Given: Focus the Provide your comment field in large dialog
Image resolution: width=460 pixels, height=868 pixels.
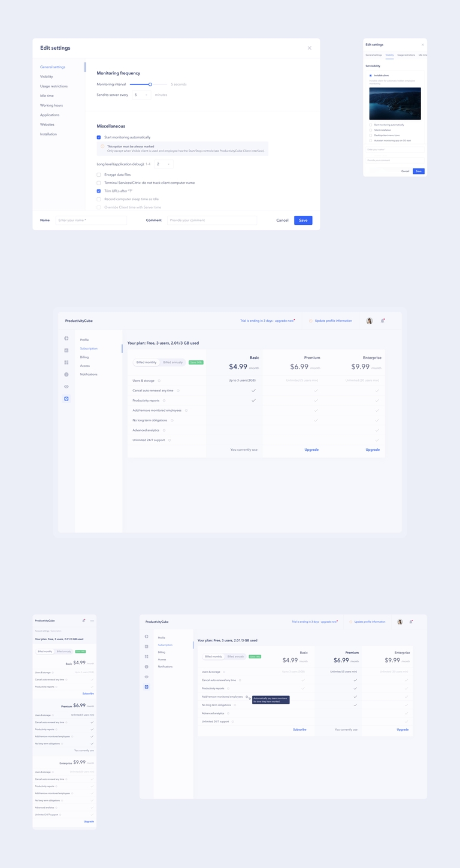Looking at the screenshot, I should [211, 221].
